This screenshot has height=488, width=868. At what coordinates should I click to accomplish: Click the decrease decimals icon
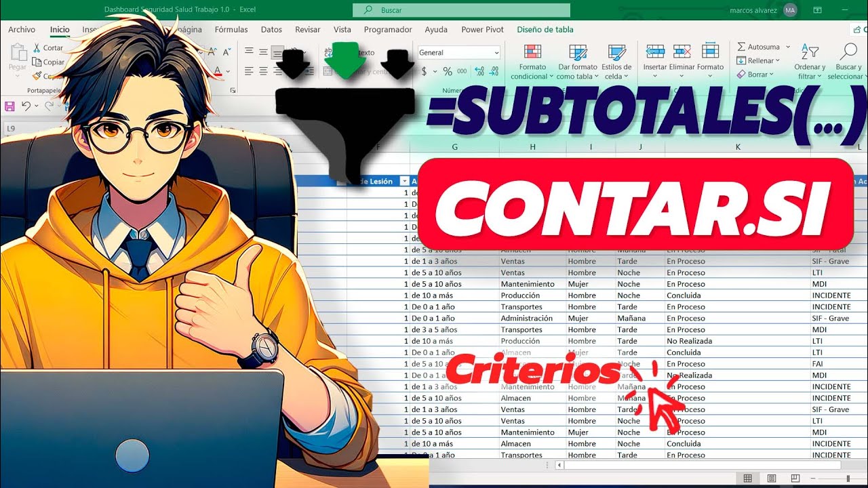[494, 71]
